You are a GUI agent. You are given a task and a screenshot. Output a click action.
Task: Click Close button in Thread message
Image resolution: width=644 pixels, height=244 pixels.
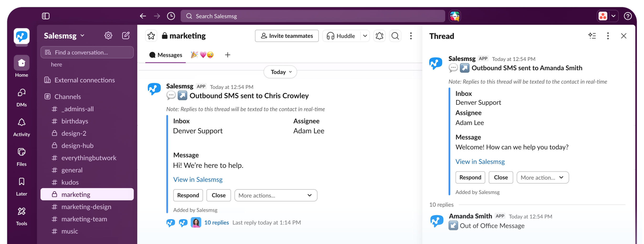point(501,178)
